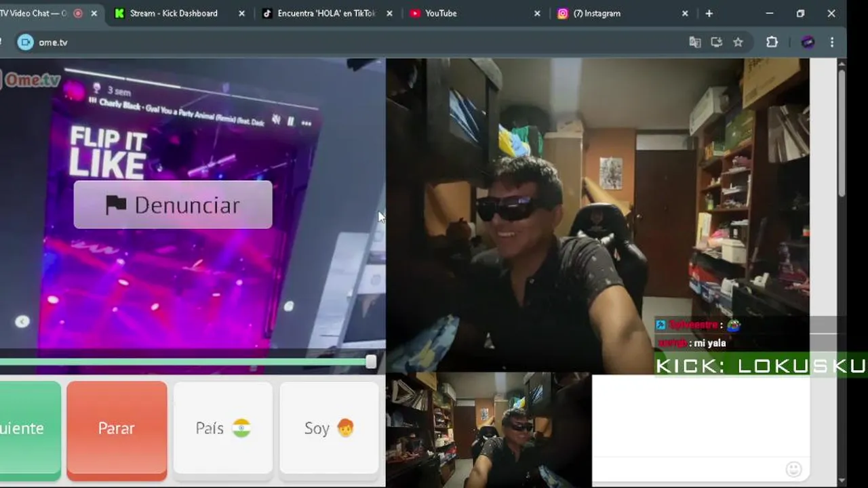Close the YouTube tab

tap(537, 14)
